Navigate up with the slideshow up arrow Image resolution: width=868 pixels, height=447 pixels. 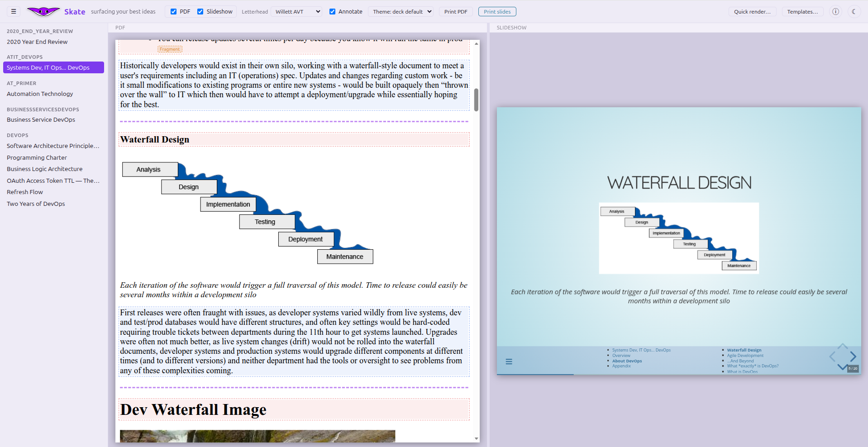coord(843,346)
